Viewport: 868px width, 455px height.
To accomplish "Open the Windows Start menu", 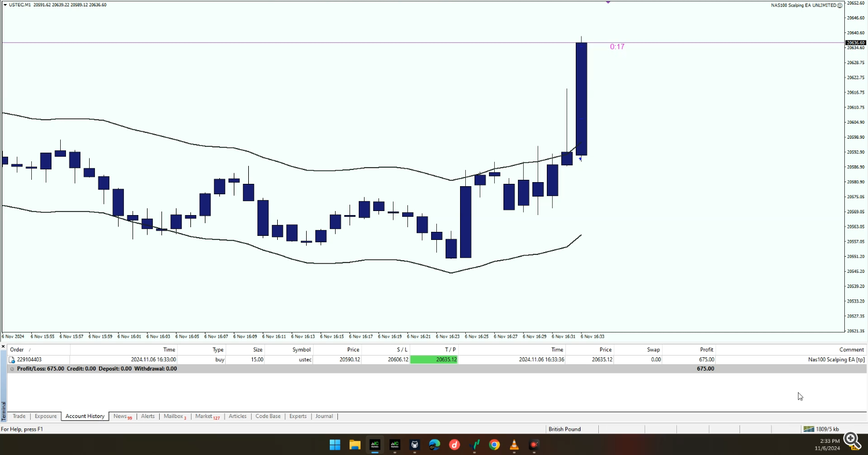I will pos(335,445).
